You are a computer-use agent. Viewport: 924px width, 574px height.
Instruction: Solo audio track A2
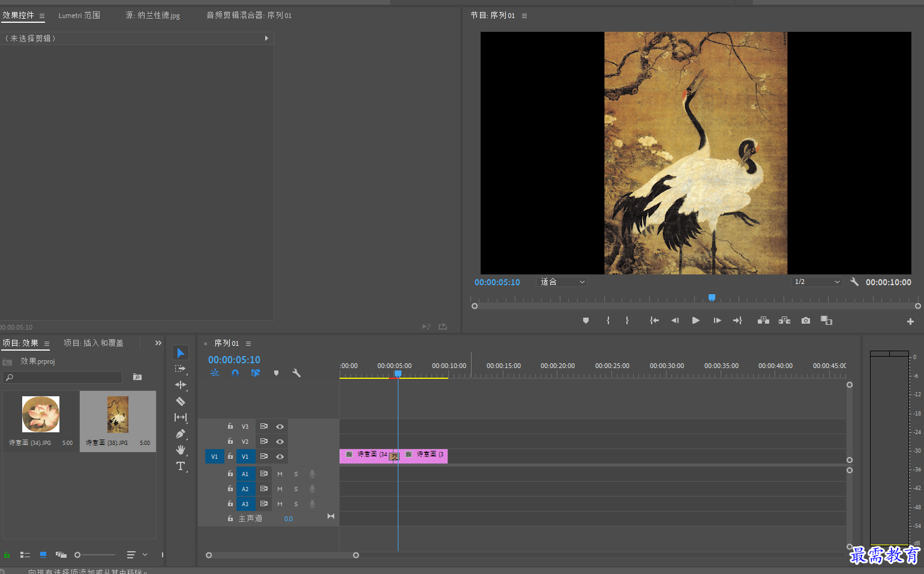pos(296,489)
